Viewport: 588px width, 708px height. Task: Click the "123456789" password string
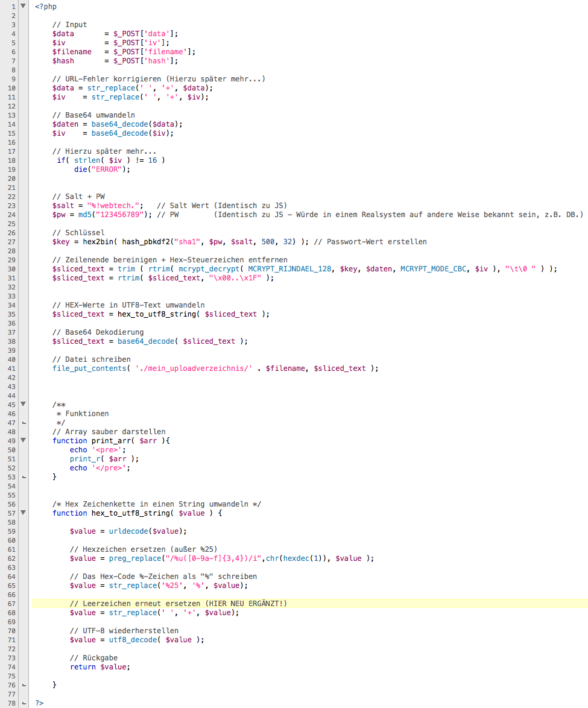coord(119,215)
